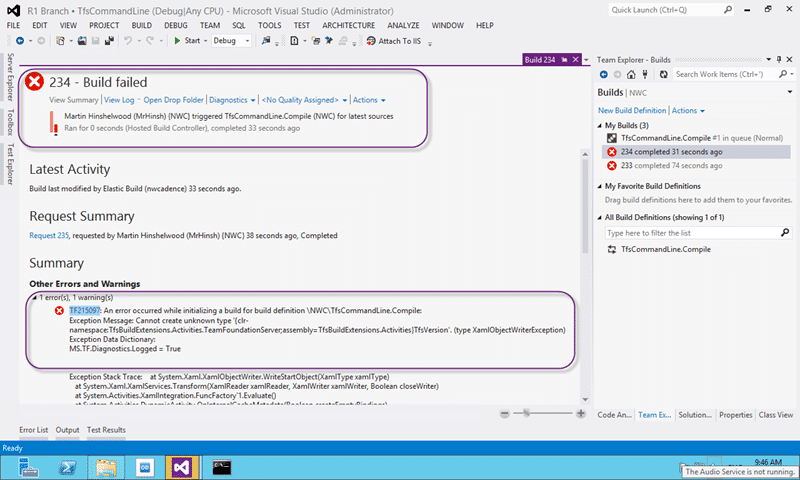The width and height of the screenshot is (800, 480).
Task: Switch to the Output tab
Action: point(67,430)
